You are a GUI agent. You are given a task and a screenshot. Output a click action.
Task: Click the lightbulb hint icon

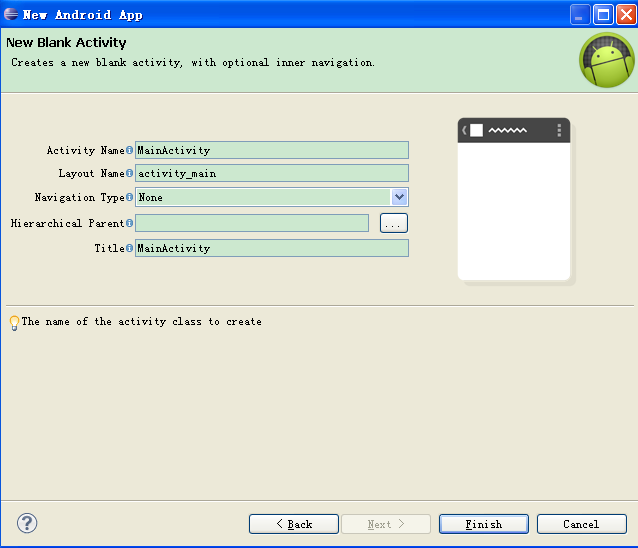14,323
